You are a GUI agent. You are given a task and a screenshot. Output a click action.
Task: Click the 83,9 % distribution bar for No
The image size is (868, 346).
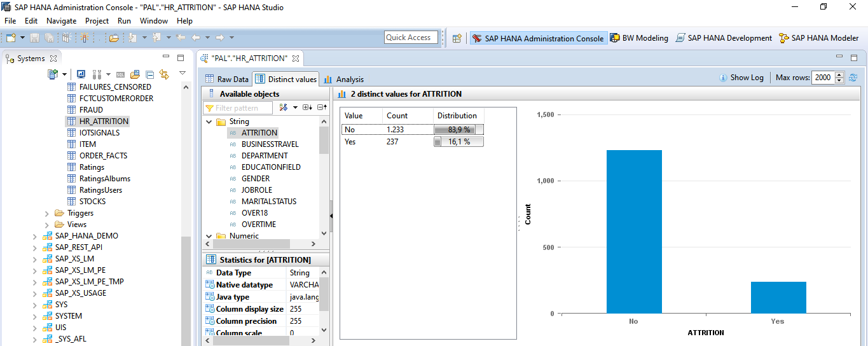[458, 130]
